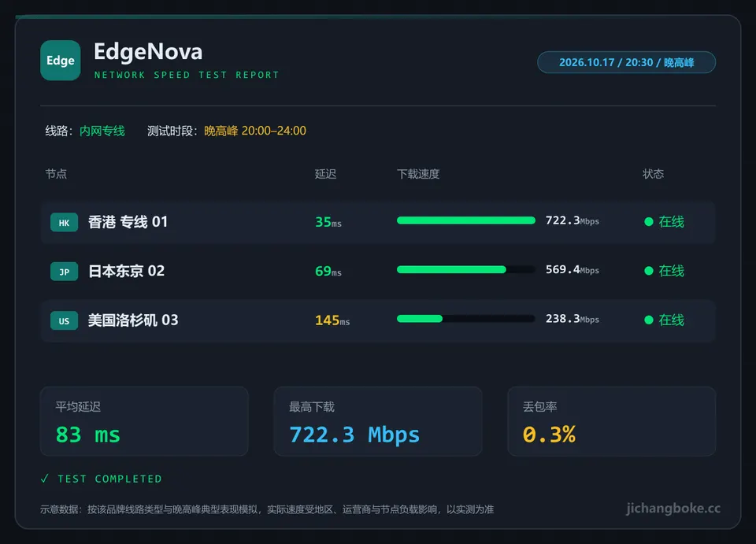
Task: Click the 平均延迟 83 ms card
Action: [x=144, y=421]
